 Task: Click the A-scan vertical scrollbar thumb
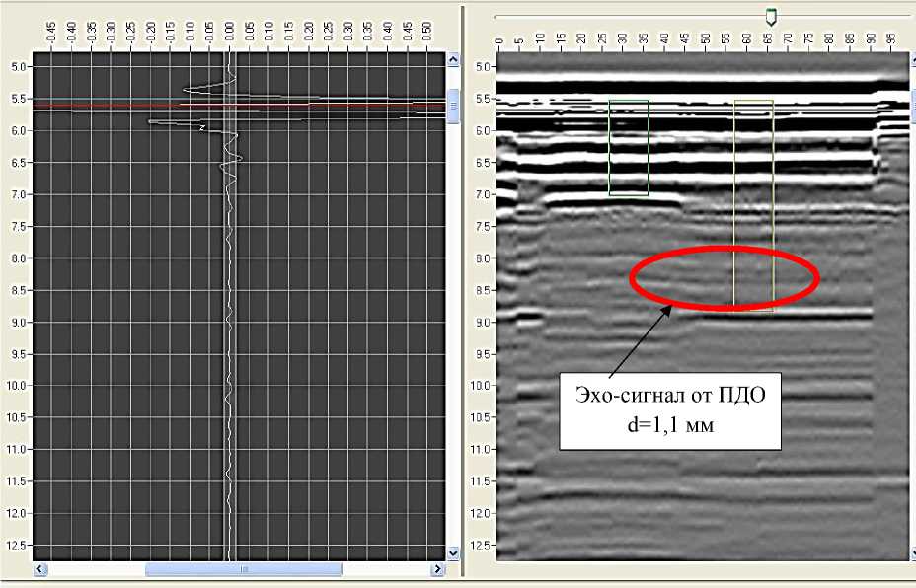(453, 106)
